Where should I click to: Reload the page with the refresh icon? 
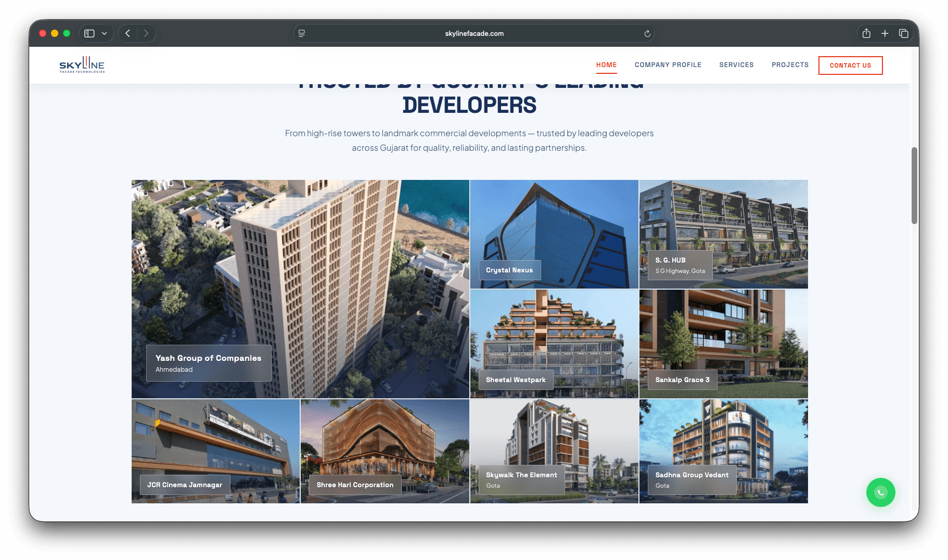click(x=647, y=34)
